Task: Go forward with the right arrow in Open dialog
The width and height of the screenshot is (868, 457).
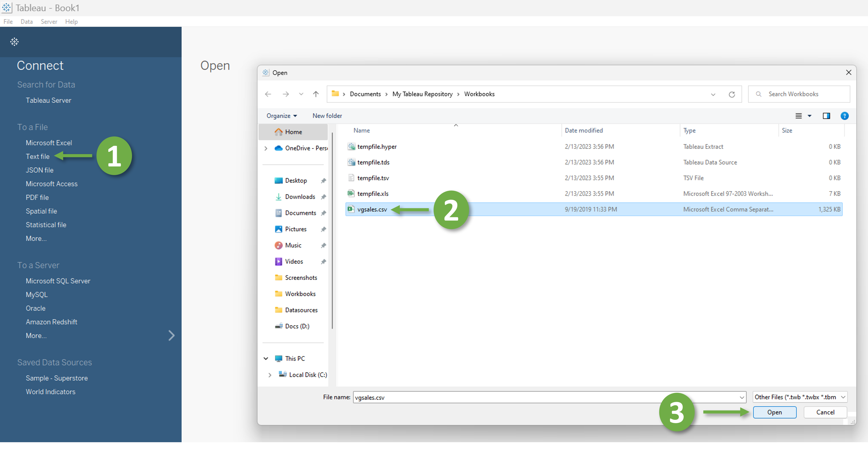Action: coord(285,94)
